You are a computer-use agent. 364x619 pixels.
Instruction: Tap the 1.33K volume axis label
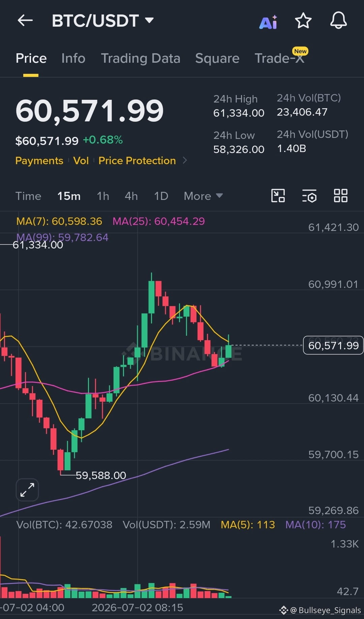[x=344, y=544]
